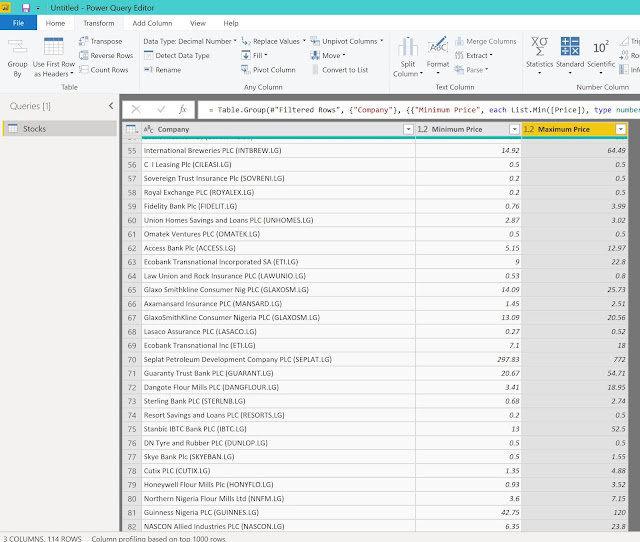Click the Maximum Price column header
Screen dimensions: 640x542
pyautogui.click(x=574, y=129)
